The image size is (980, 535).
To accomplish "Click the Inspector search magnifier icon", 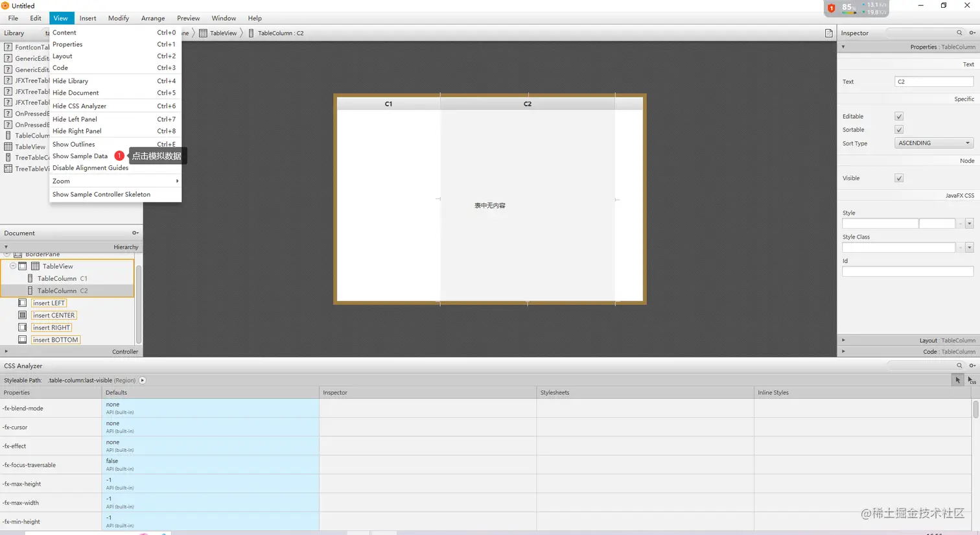I will [x=959, y=32].
